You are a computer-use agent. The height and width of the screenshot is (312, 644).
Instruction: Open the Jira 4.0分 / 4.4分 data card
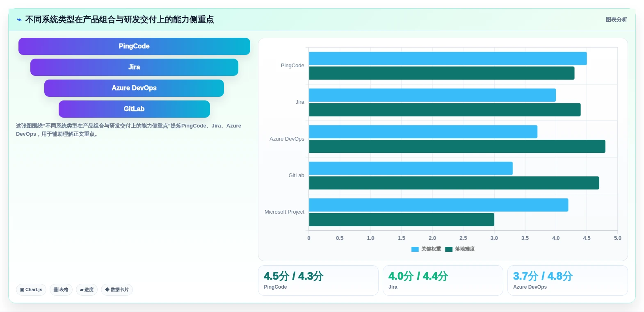(x=443, y=280)
